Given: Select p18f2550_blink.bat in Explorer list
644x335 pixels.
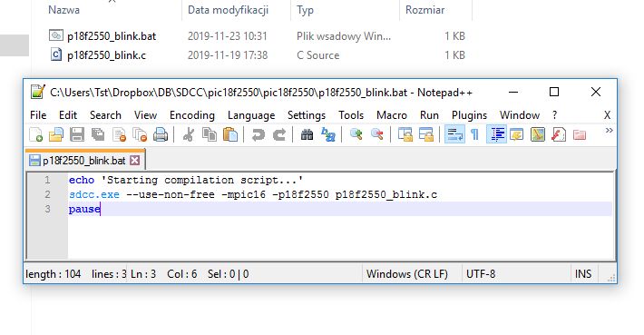Looking at the screenshot, I should pos(112,36).
